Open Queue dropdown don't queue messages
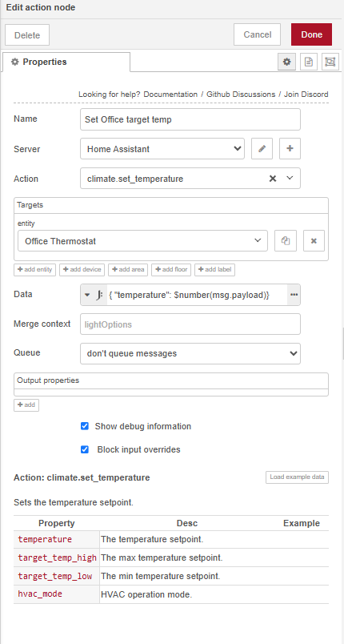This screenshot has width=344, height=644. [190, 353]
